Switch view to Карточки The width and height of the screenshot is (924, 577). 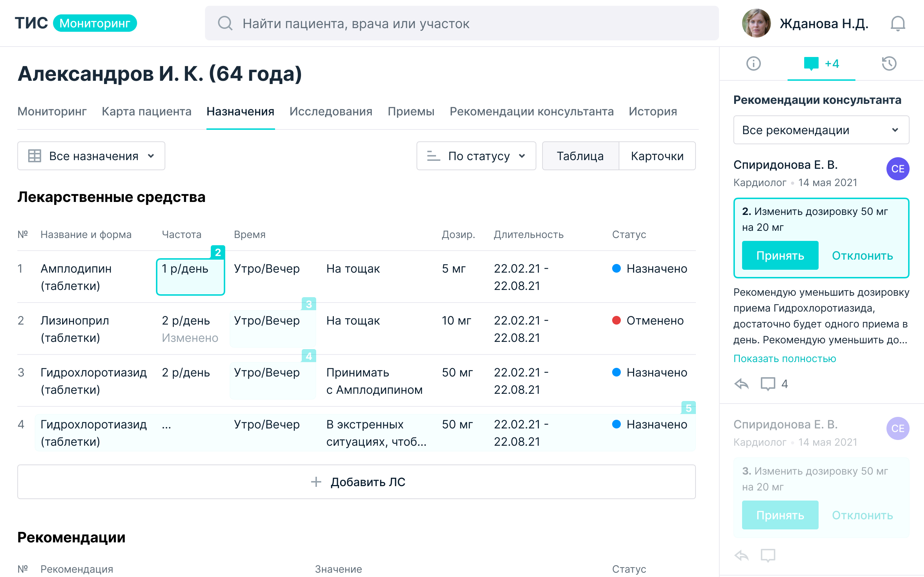coord(657,156)
